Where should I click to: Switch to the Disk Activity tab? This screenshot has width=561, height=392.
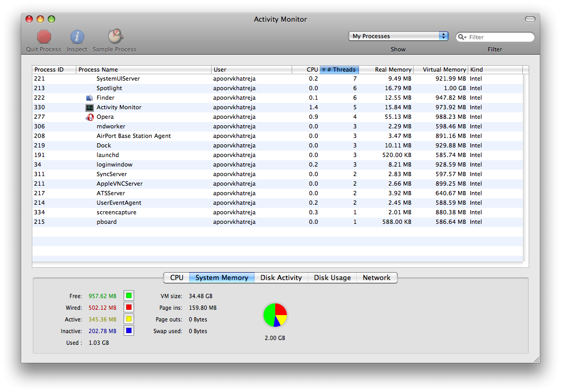(281, 278)
